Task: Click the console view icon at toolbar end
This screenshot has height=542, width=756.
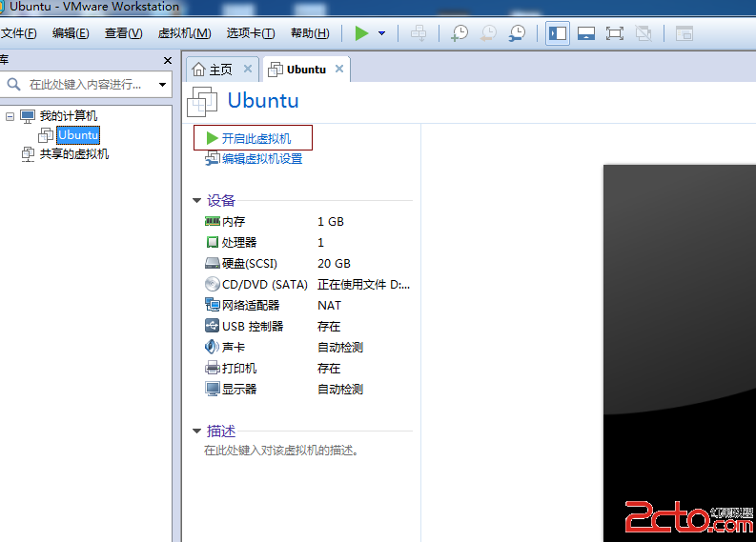Action: [x=684, y=33]
